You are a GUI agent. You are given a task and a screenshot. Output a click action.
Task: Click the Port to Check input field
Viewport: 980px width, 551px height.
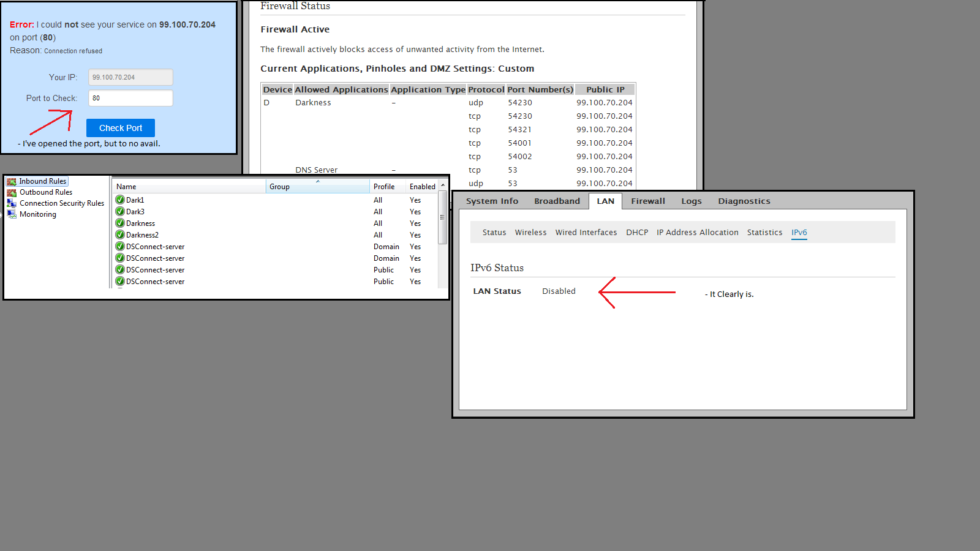pos(130,98)
